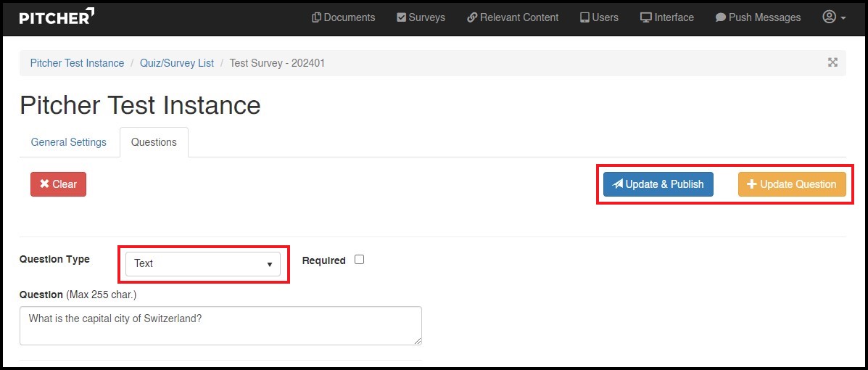Open the Surveys menu item
868x370 pixels.
[x=421, y=17]
